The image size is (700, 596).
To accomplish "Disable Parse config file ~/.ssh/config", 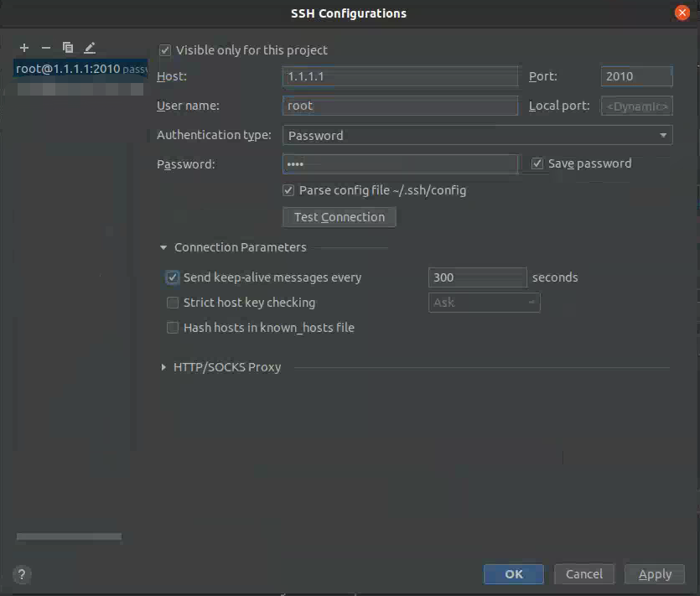I will [x=288, y=190].
